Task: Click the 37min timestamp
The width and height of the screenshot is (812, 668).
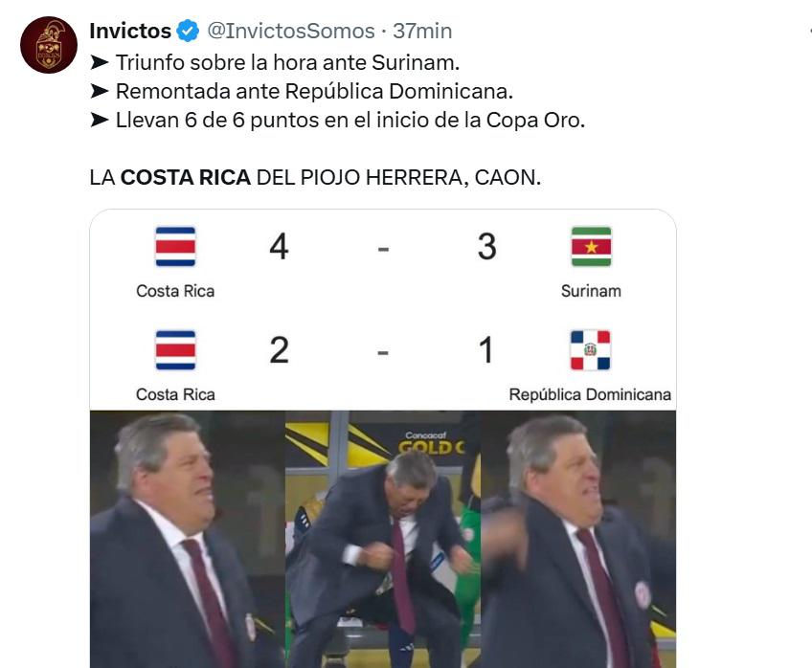Action: 421,30
